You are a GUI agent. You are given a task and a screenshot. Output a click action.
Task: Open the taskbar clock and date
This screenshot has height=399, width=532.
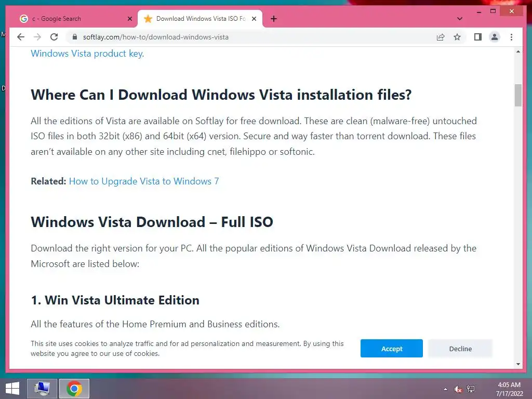point(509,389)
